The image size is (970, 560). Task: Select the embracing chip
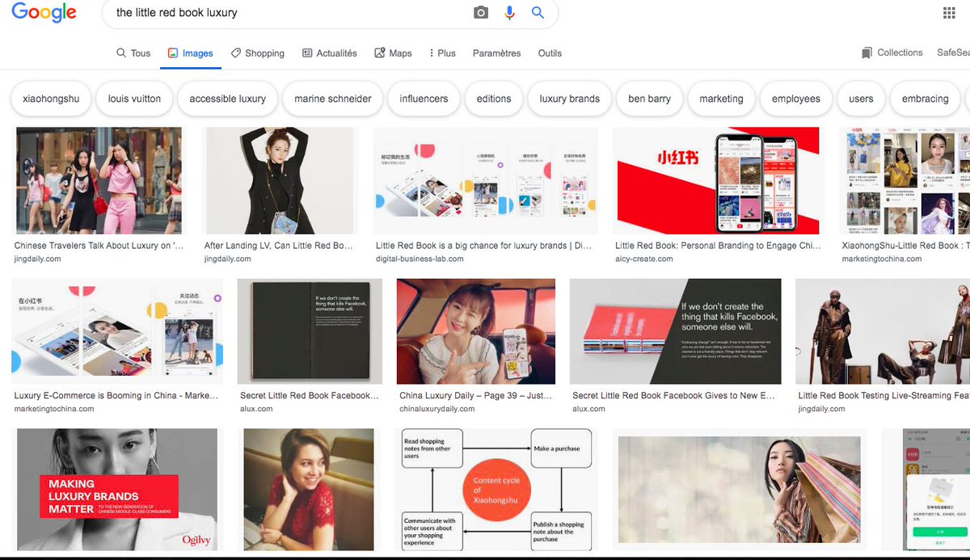click(925, 99)
